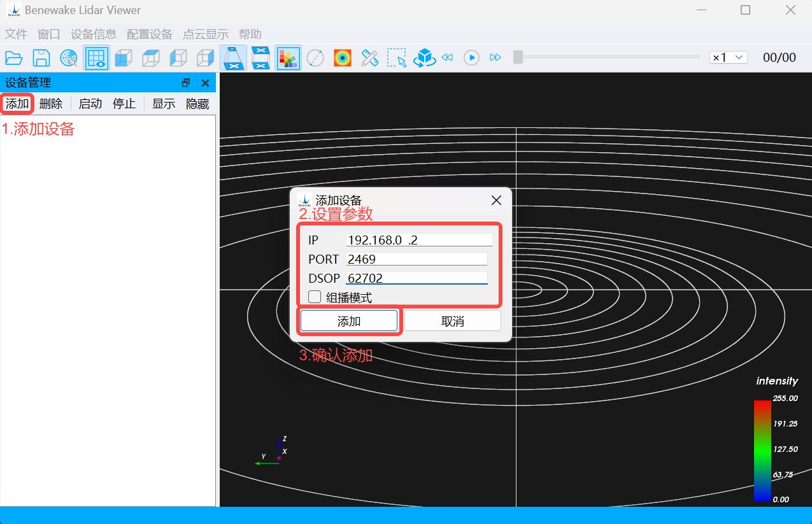Click the save floppy disk icon

click(x=41, y=58)
